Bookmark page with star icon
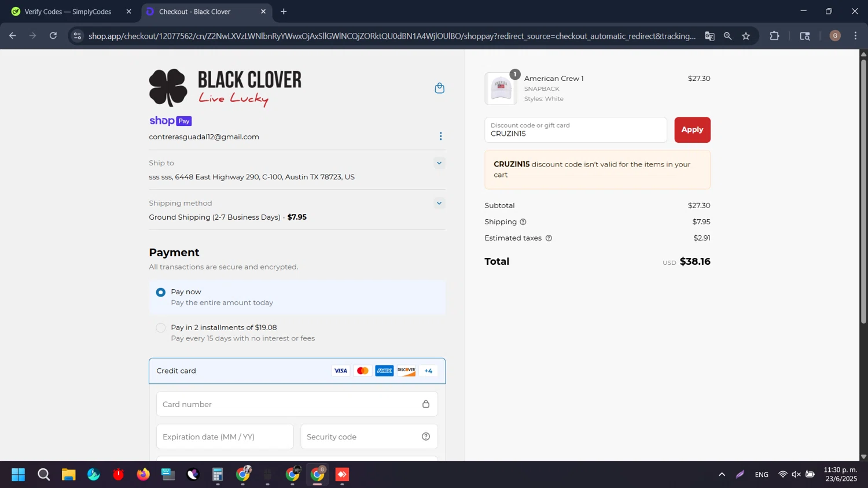 [746, 36]
